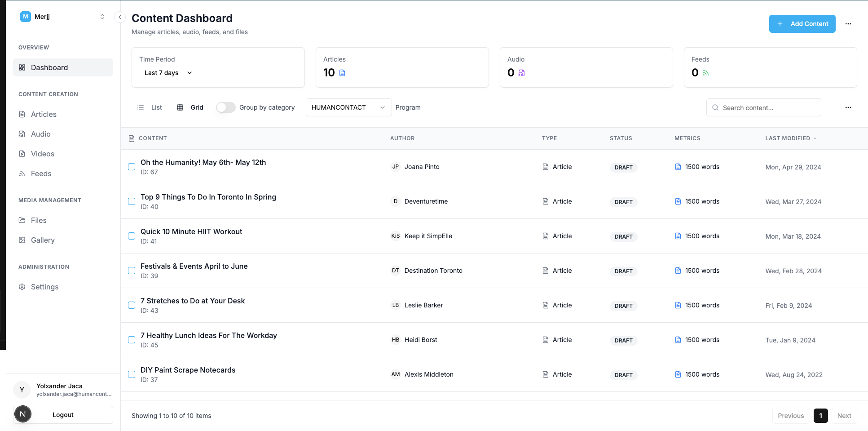Viewport: 868px width, 431px height.
Task: Open the Feeds section in sidebar
Action: point(41,173)
